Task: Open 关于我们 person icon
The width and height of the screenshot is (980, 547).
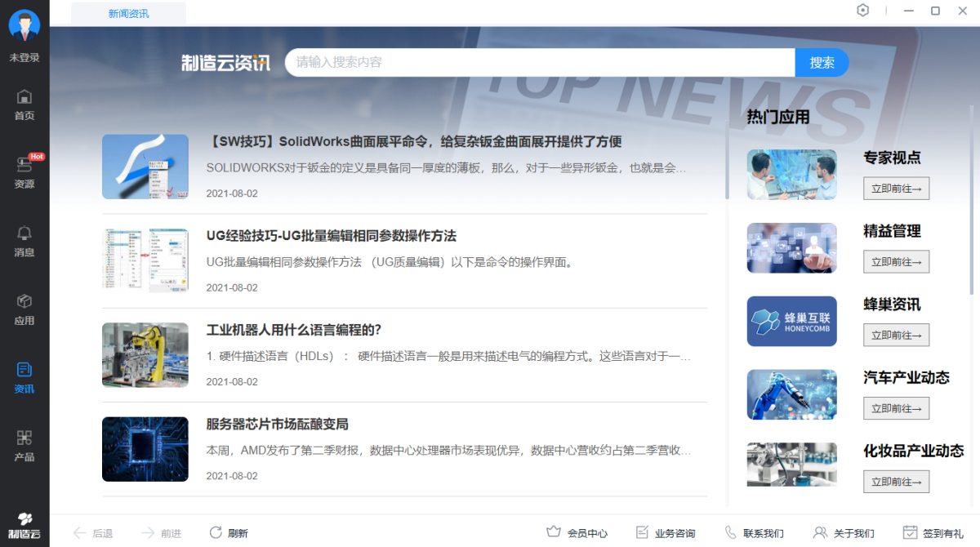Action: pos(844,533)
